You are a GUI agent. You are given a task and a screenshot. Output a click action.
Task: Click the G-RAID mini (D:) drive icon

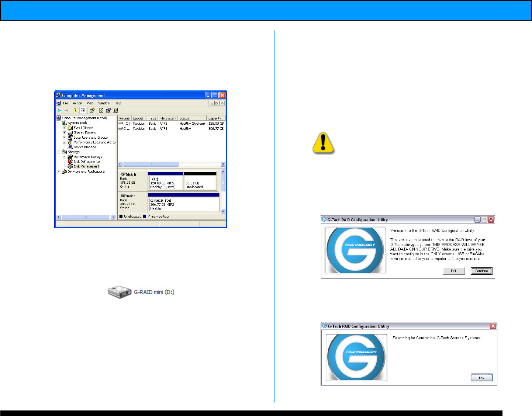coord(120,292)
